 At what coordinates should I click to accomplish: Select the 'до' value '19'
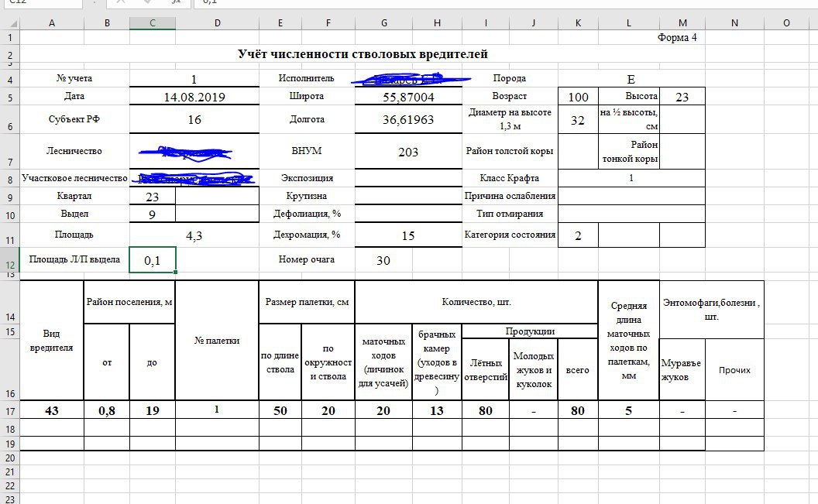point(153,410)
